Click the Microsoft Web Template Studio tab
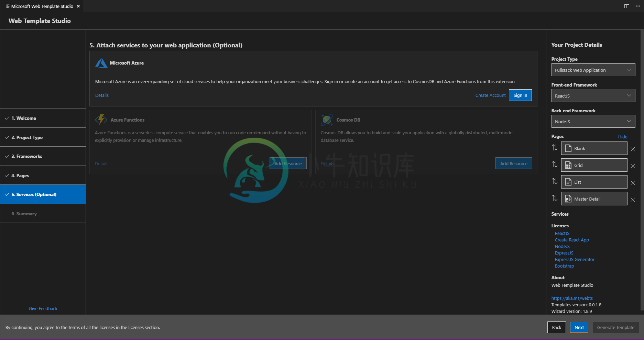 pyautogui.click(x=42, y=6)
